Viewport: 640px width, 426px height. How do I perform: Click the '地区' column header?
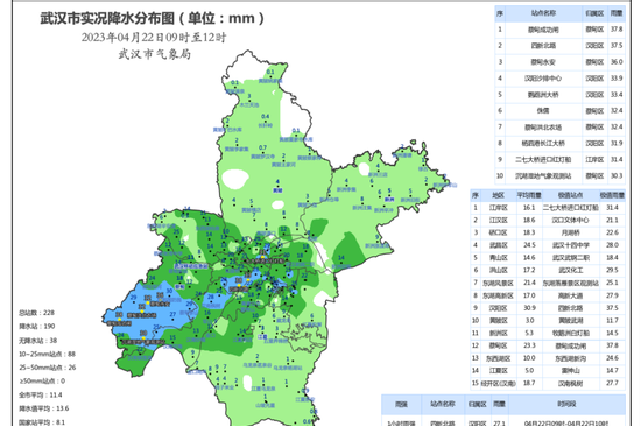click(498, 195)
